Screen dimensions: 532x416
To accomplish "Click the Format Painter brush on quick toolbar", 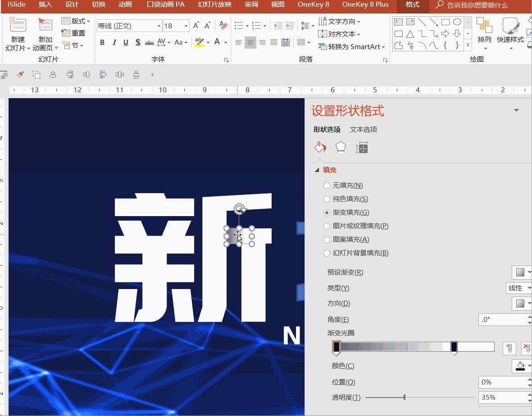I will tap(20, 75).
